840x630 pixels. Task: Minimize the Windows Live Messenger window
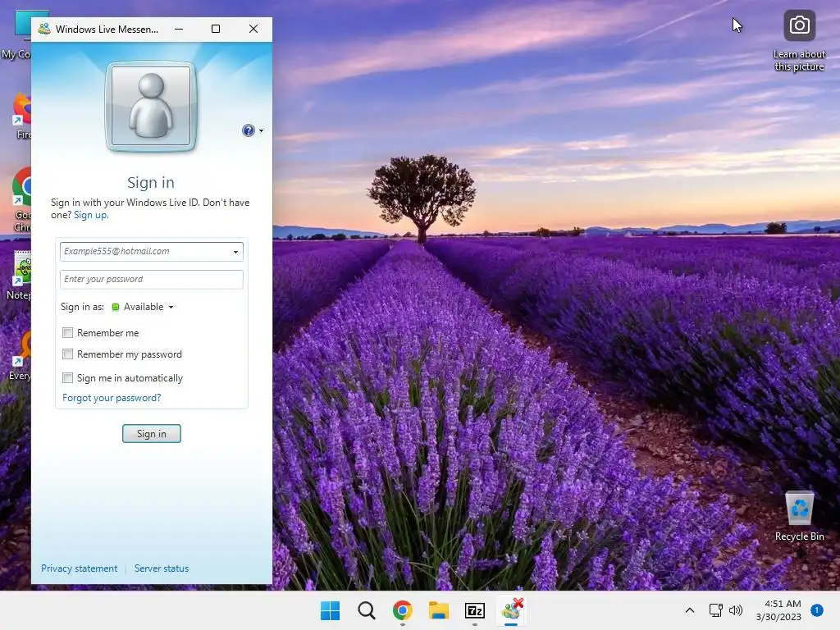point(179,29)
